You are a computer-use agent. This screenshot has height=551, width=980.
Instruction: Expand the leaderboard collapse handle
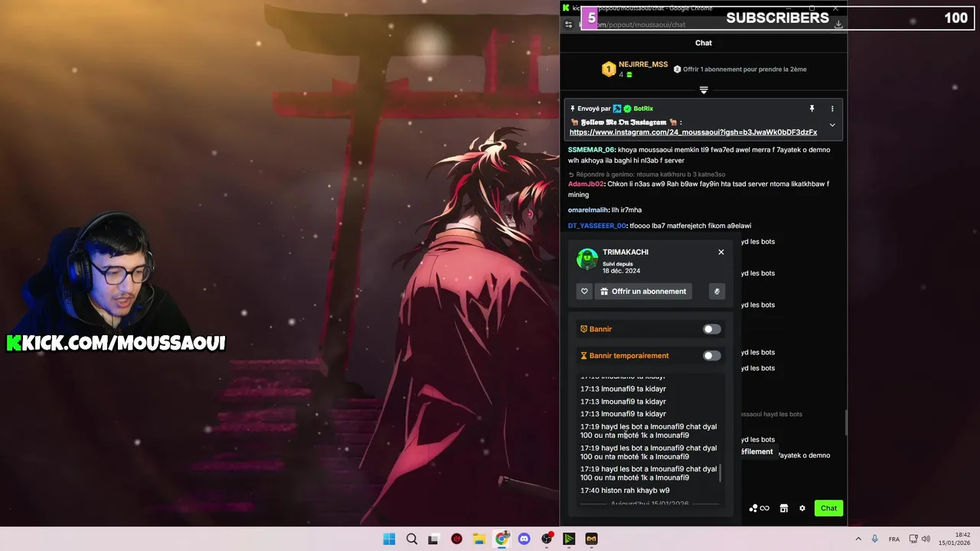(x=704, y=90)
